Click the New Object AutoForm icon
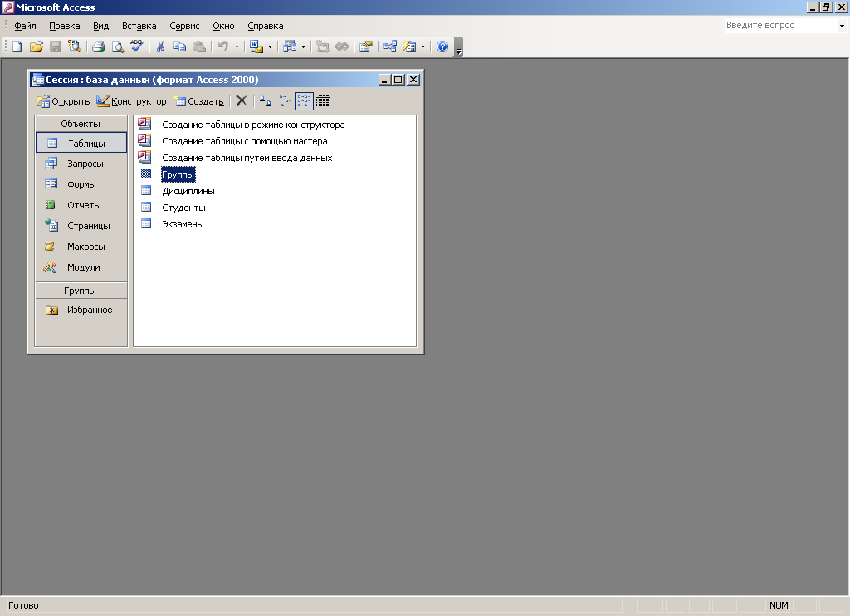The image size is (850, 616). pos(409,46)
